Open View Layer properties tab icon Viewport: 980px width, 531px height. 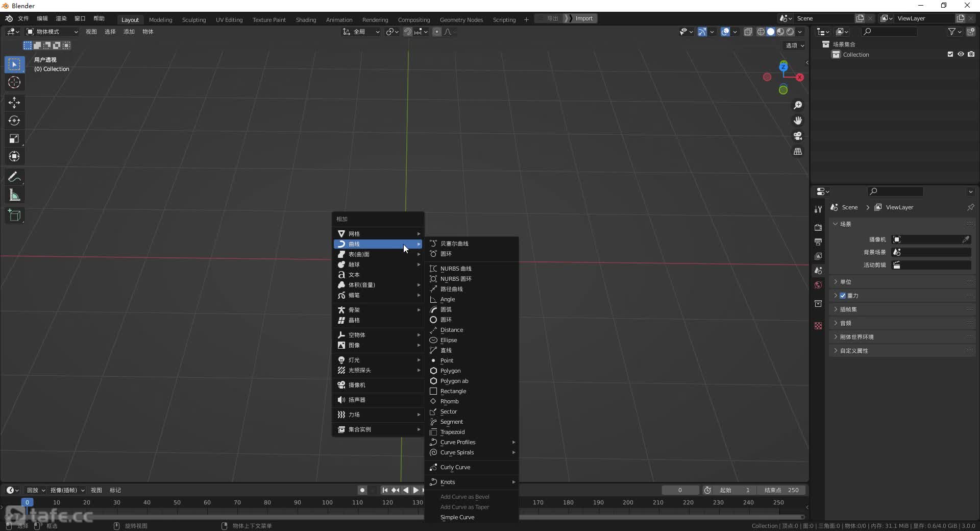coord(818,256)
